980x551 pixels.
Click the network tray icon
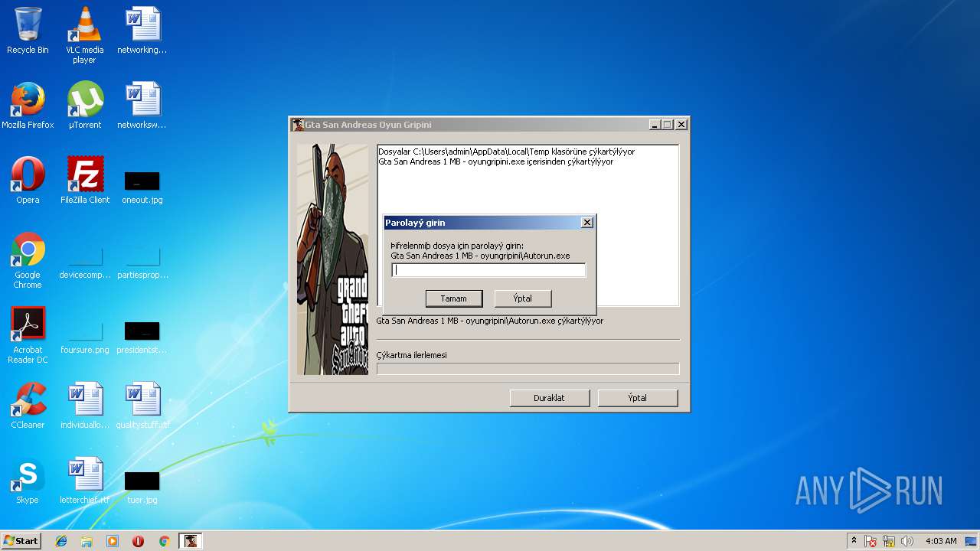[890, 541]
